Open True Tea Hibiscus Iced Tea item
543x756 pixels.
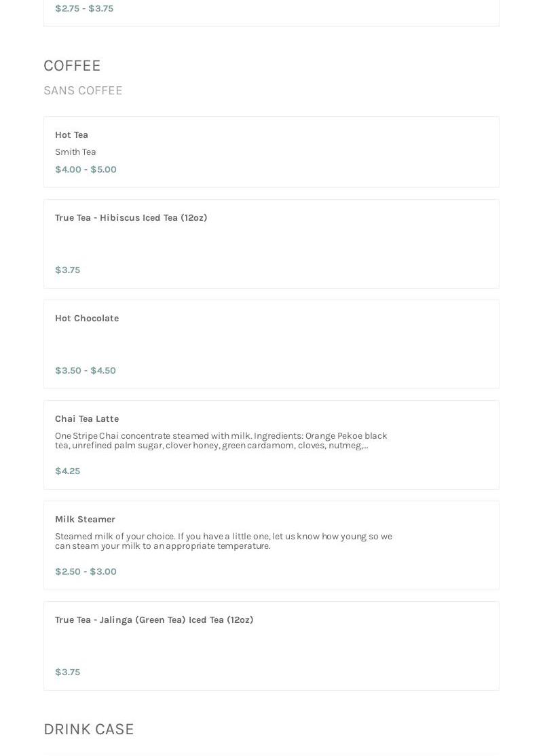click(131, 217)
